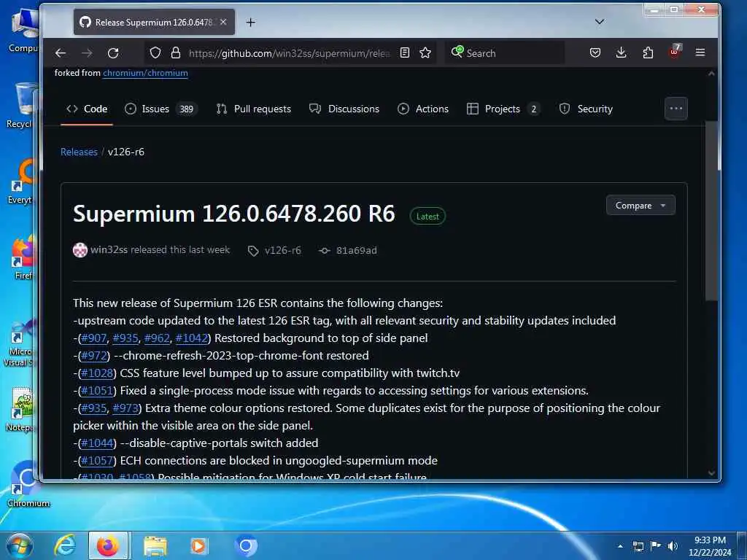
Task: Open a new browser tab
Action: (x=251, y=23)
